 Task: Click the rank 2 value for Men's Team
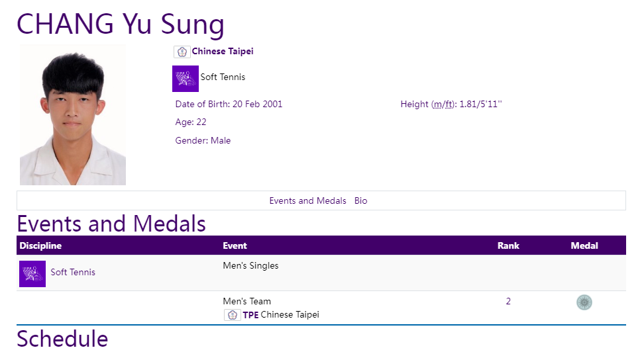508,301
